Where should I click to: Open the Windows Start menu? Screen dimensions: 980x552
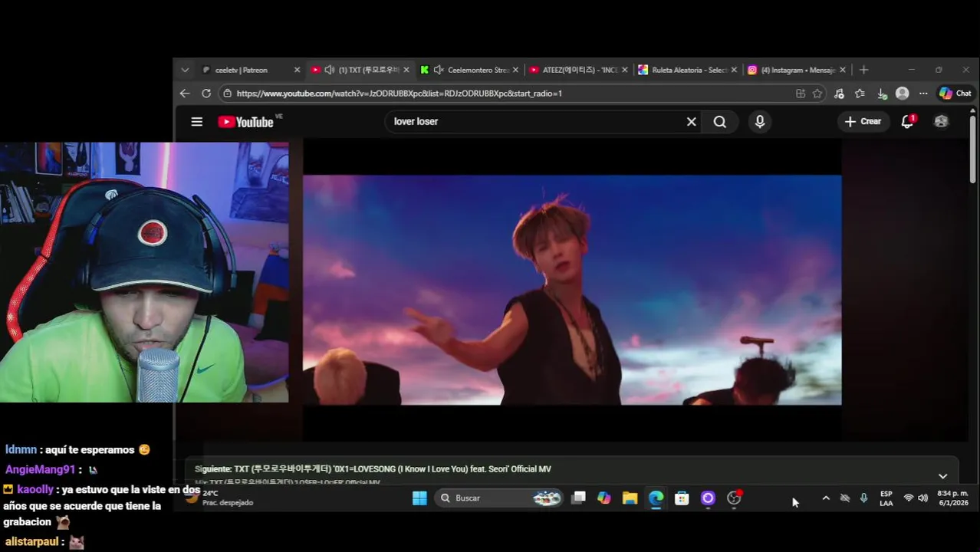(419, 498)
